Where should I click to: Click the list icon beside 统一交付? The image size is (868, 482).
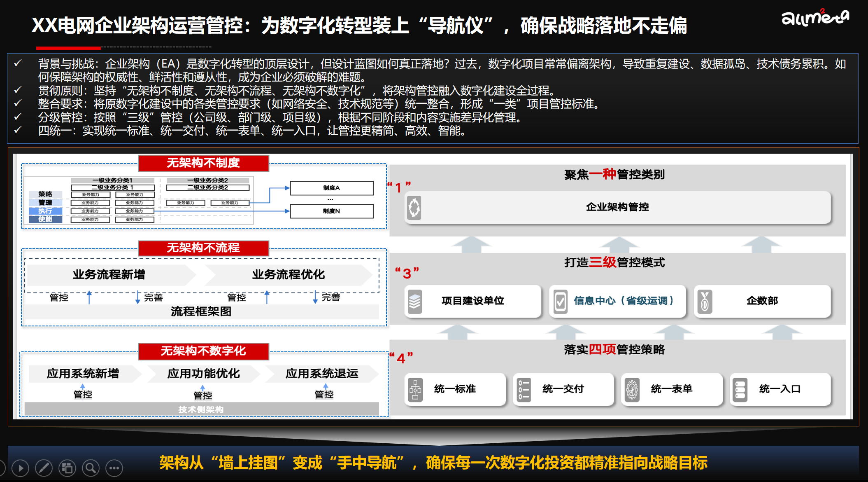tap(524, 390)
